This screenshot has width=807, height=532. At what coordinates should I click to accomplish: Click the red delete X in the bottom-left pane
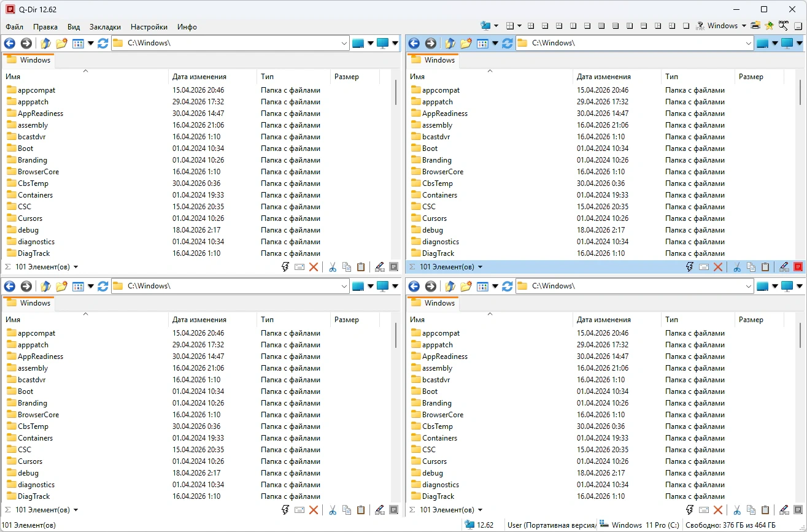[x=314, y=510]
